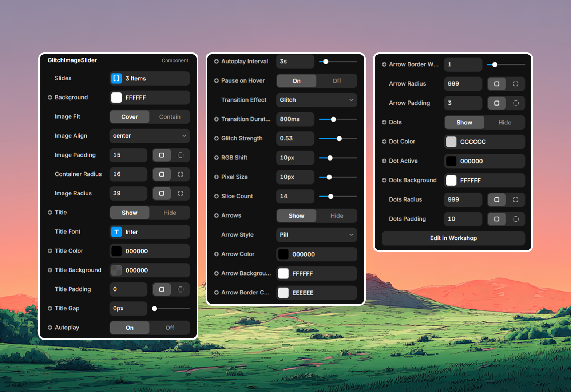Viewport: 571px width, 392px height.
Task: Select per-side icon for Dots Padding
Action: point(515,219)
